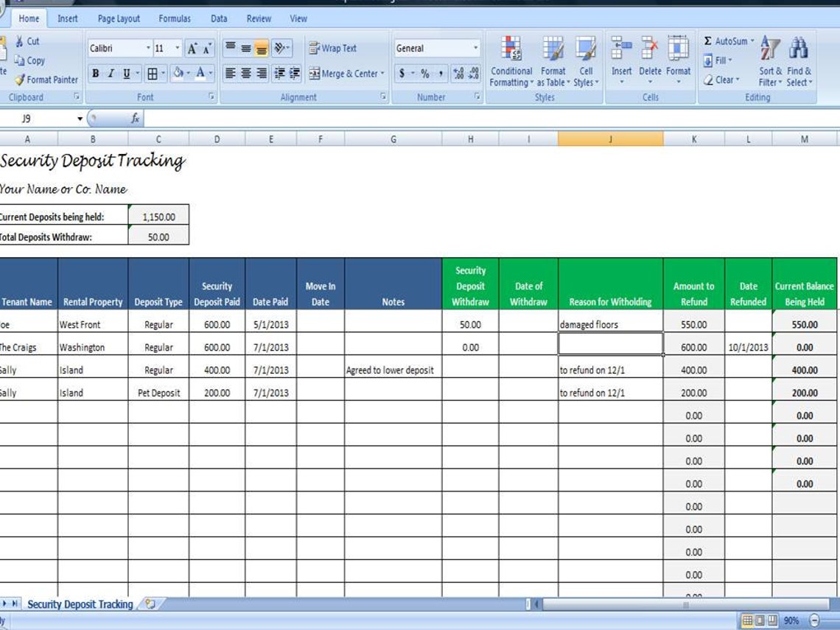Open the font size dropdown
The width and height of the screenshot is (840, 630).
tap(178, 48)
